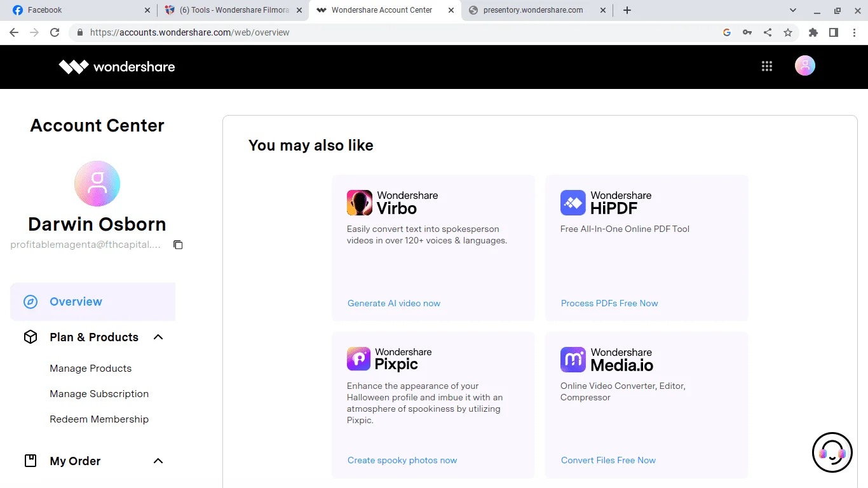Image resolution: width=868 pixels, height=488 pixels.
Task: Reload the page with refresh icon
Action: pos(55,32)
